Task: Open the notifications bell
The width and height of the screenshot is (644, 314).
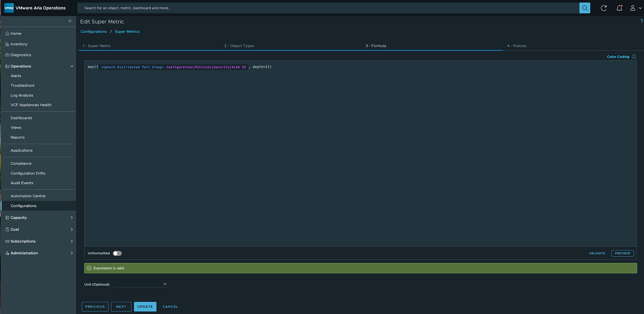Action: point(620,8)
